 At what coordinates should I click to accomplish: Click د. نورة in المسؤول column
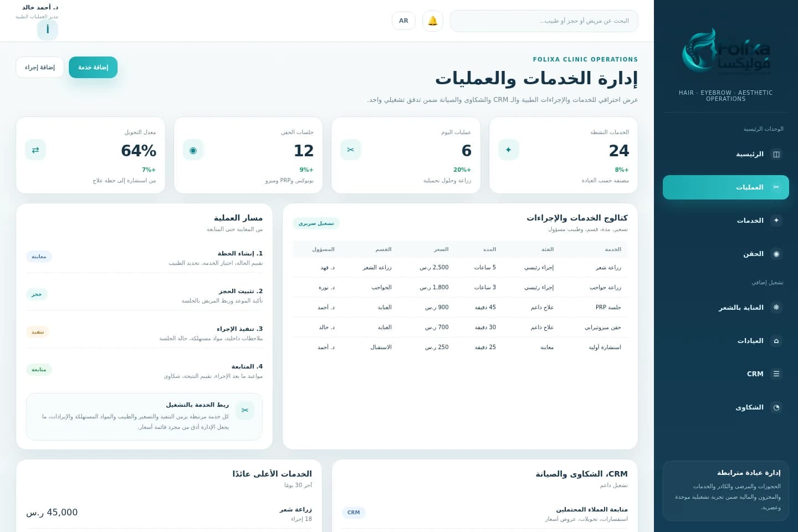pyautogui.click(x=327, y=288)
